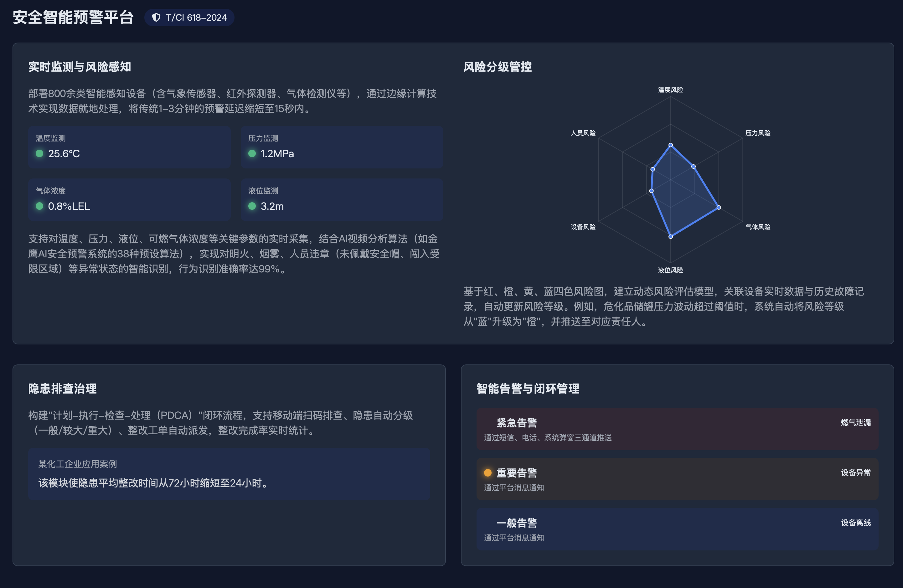The width and height of the screenshot is (903, 588).
Task: Click the 燃气泄漏 tag
Action: 856,423
